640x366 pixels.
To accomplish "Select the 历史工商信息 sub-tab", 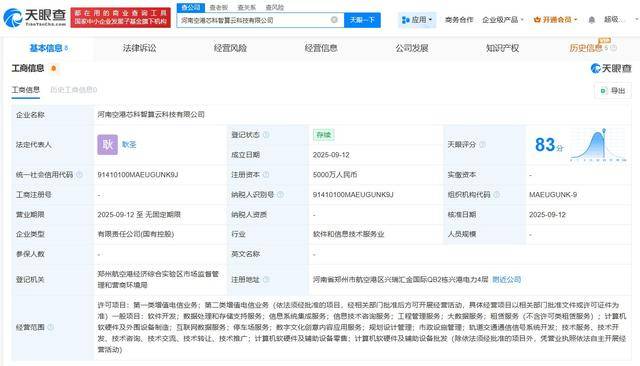I will [x=73, y=90].
